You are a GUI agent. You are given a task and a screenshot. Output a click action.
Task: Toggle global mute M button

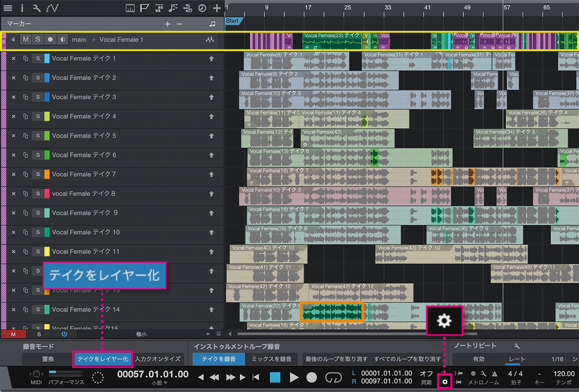pos(13,334)
